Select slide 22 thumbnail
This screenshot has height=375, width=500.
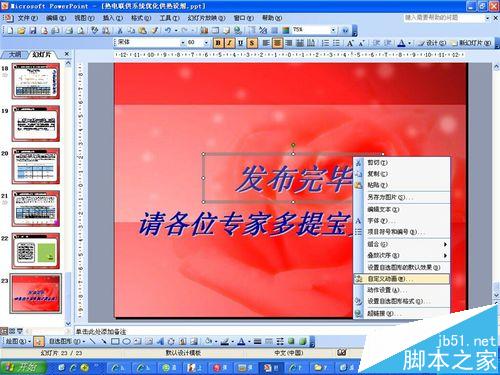36,251
